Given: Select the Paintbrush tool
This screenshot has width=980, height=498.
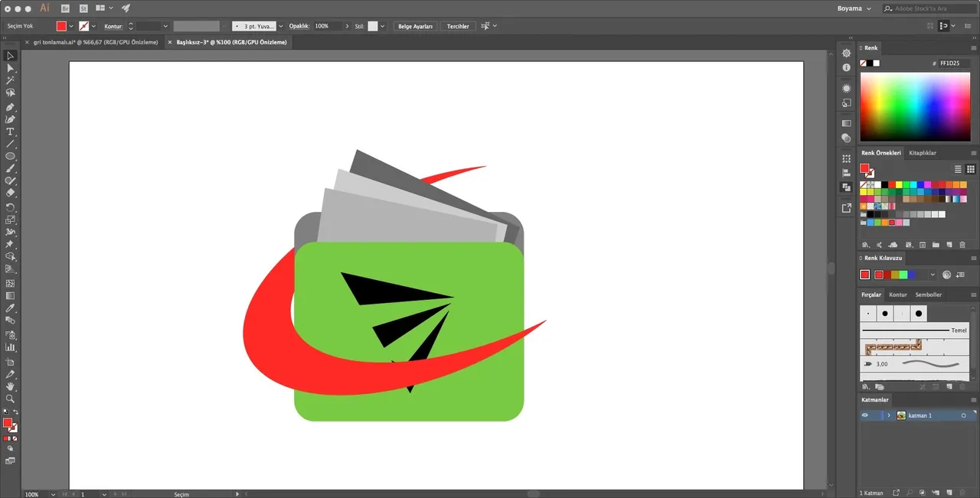Looking at the screenshot, I should [10, 168].
